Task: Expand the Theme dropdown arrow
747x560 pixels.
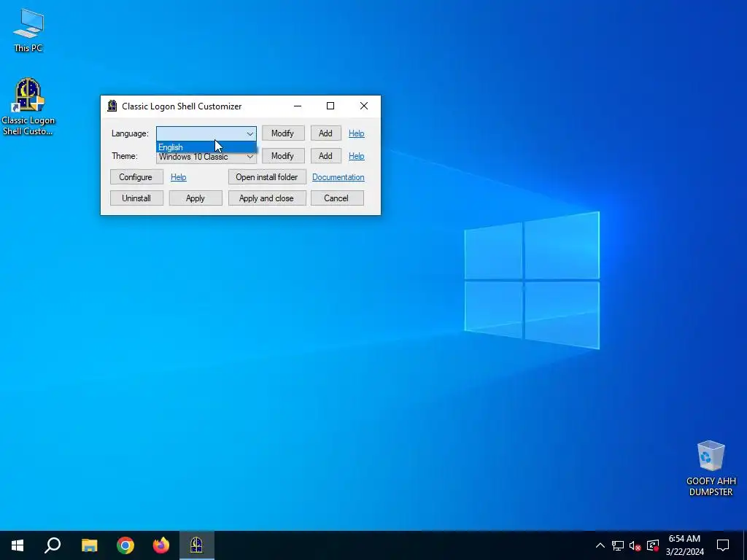Action: point(250,156)
